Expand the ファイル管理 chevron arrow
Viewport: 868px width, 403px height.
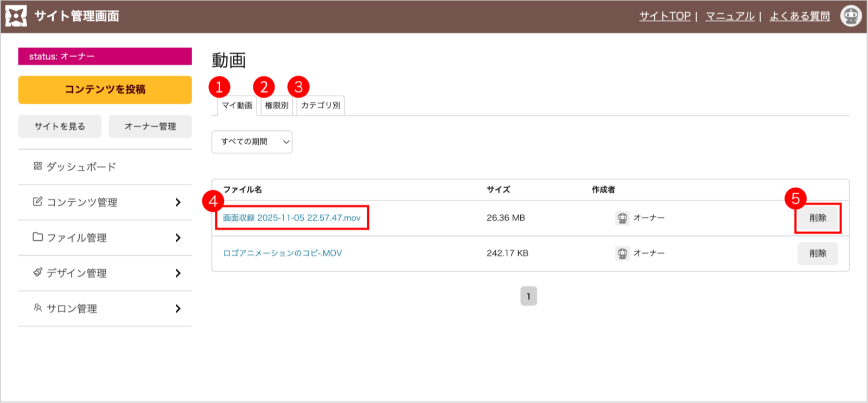coord(178,238)
